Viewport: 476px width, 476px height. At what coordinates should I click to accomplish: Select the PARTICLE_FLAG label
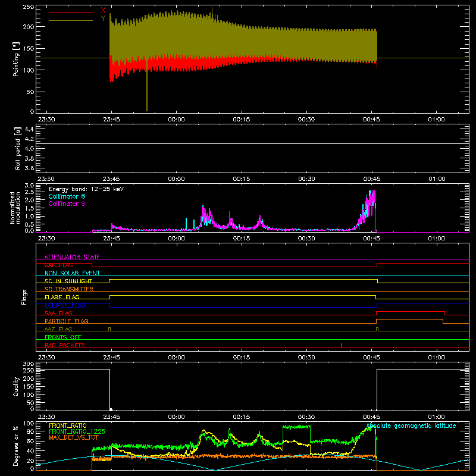[67, 321]
